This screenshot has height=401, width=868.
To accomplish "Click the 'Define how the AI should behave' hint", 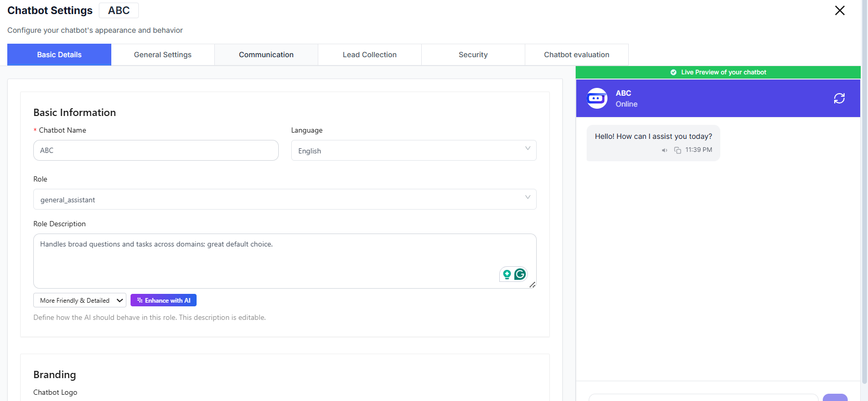I will tap(149, 317).
